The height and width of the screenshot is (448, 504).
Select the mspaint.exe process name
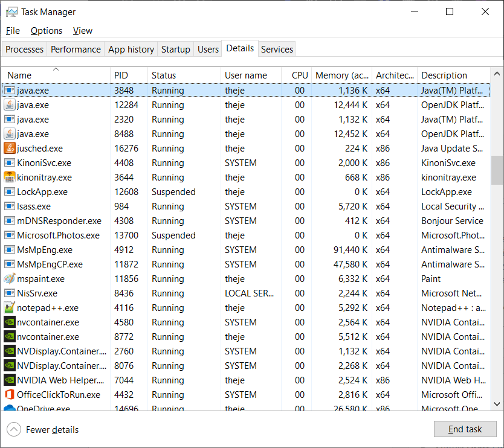(x=41, y=279)
